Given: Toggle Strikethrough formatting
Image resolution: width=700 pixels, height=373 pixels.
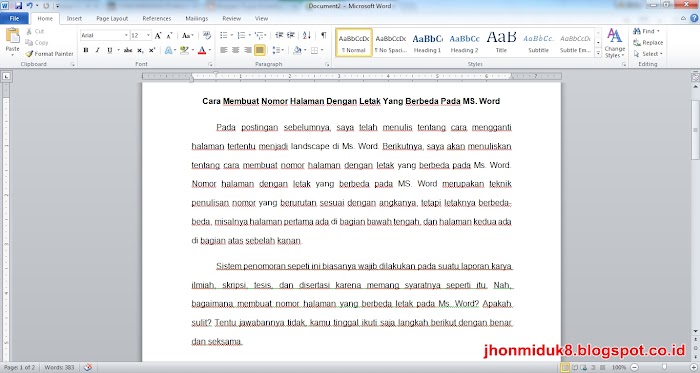Looking at the screenshot, I should pyautogui.click(x=128, y=50).
